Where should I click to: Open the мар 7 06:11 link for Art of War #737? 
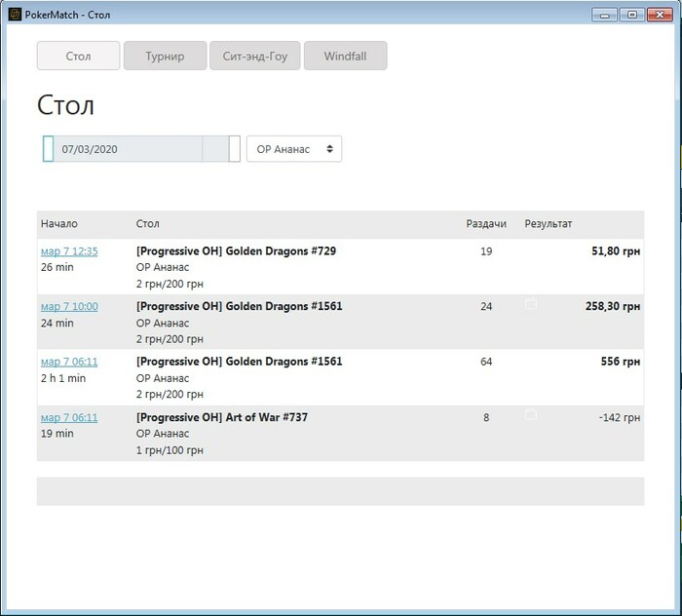pyautogui.click(x=69, y=417)
